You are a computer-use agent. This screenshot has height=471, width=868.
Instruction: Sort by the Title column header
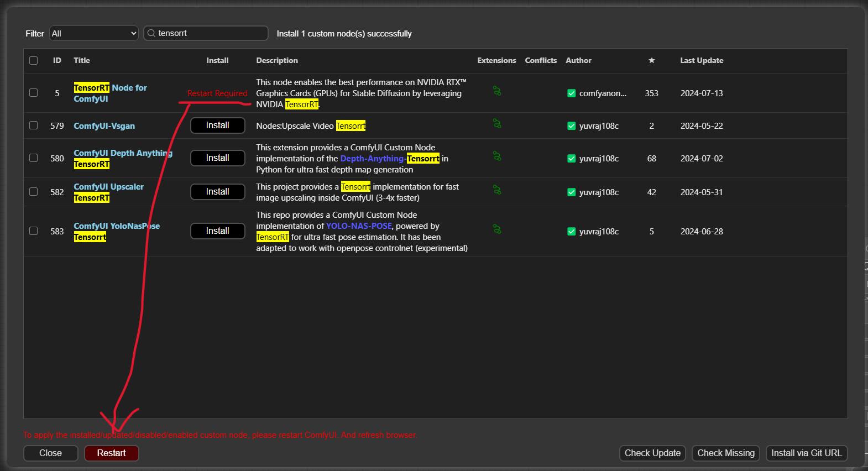tap(82, 60)
